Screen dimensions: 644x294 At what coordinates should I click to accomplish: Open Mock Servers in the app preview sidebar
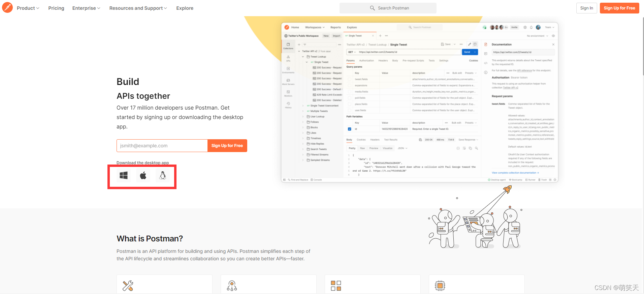(x=288, y=82)
